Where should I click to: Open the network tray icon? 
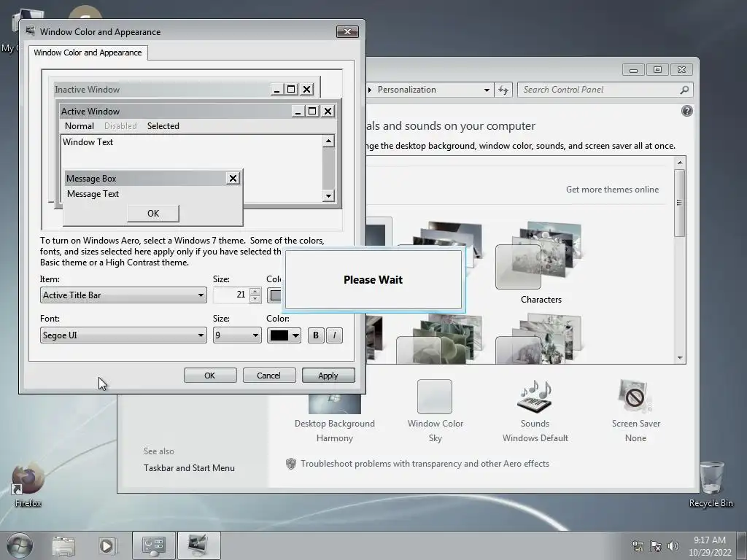[638, 546]
